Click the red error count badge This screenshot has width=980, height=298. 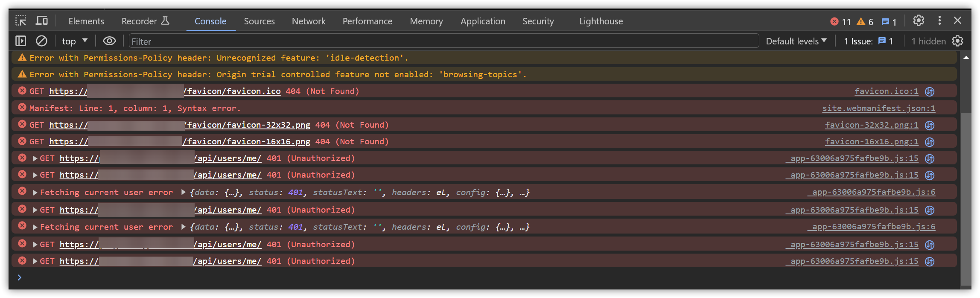[840, 21]
